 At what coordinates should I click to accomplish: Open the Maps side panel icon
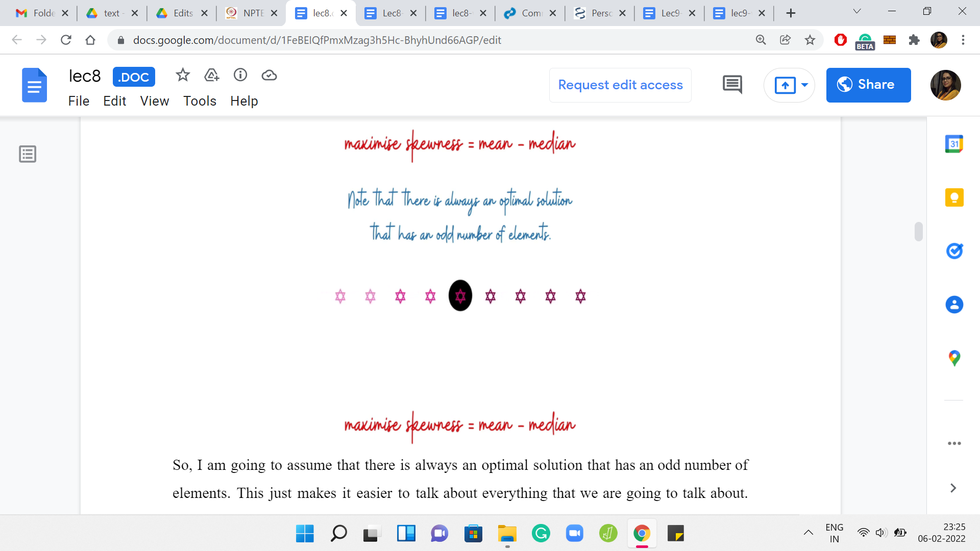[954, 358]
